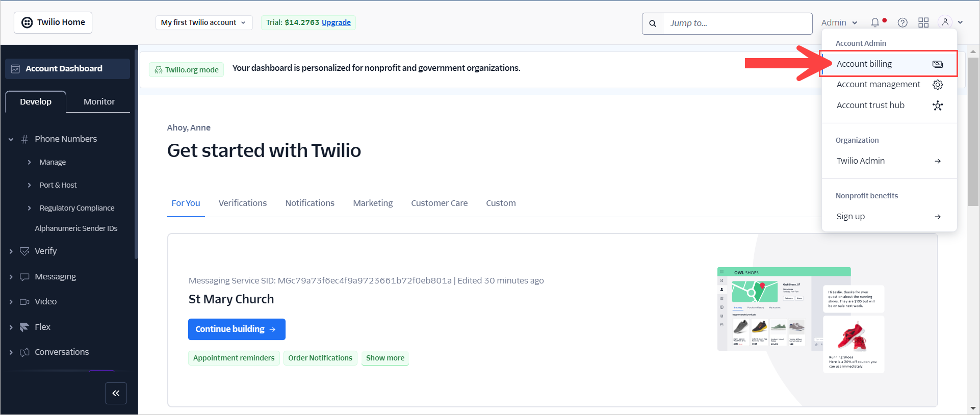The image size is (980, 415).
Task: Select Account billing menu item
Action: coord(889,64)
